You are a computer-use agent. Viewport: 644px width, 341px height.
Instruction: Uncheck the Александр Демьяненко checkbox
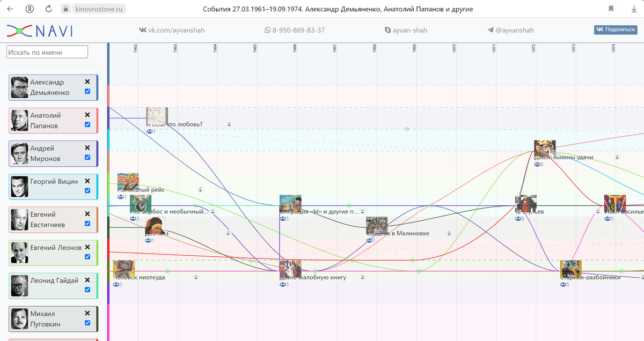click(87, 92)
